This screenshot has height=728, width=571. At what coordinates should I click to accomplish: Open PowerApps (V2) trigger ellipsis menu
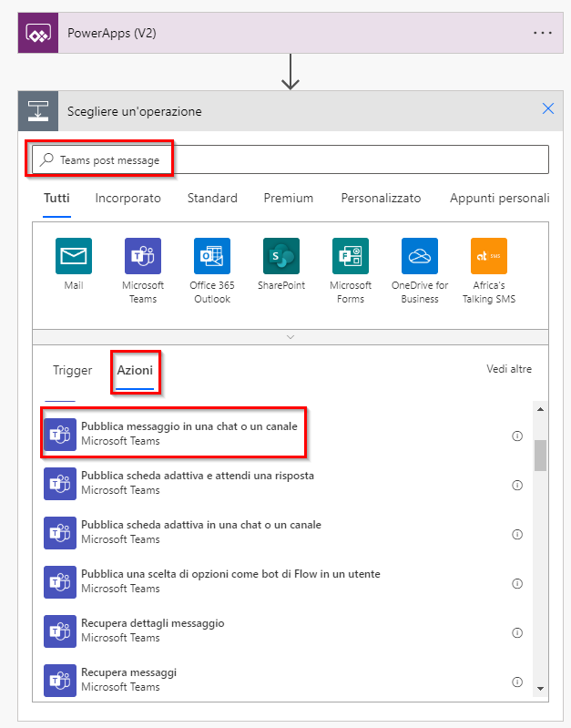[542, 33]
